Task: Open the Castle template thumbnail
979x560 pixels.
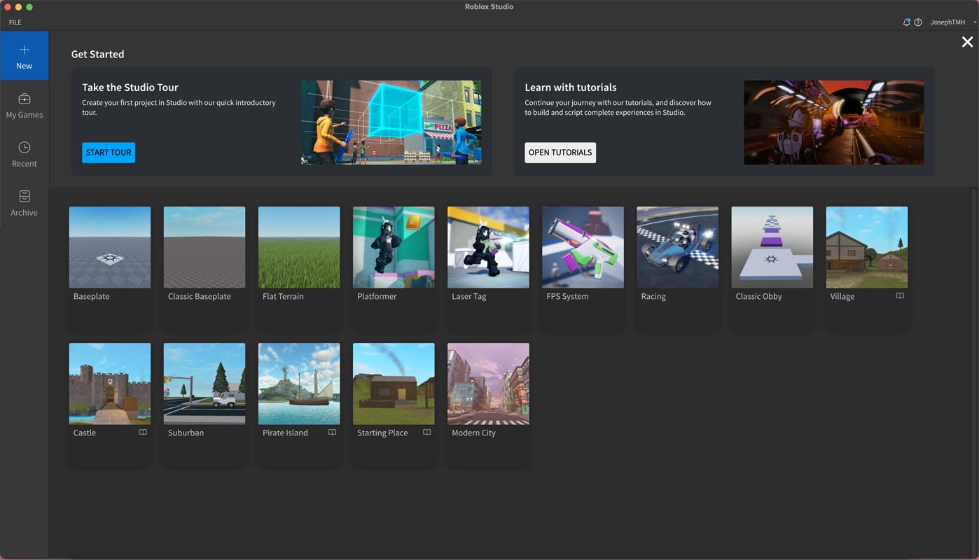Action: [110, 384]
